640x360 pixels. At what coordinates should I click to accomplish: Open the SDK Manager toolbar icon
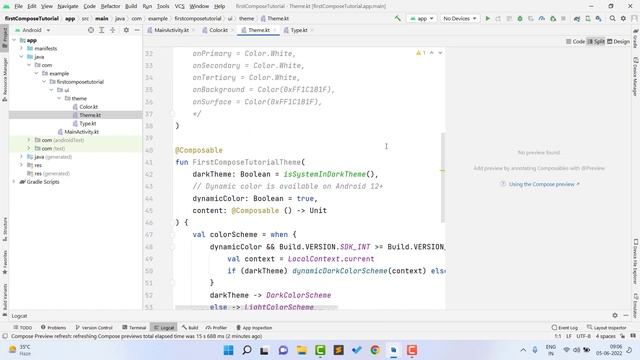click(598, 18)
